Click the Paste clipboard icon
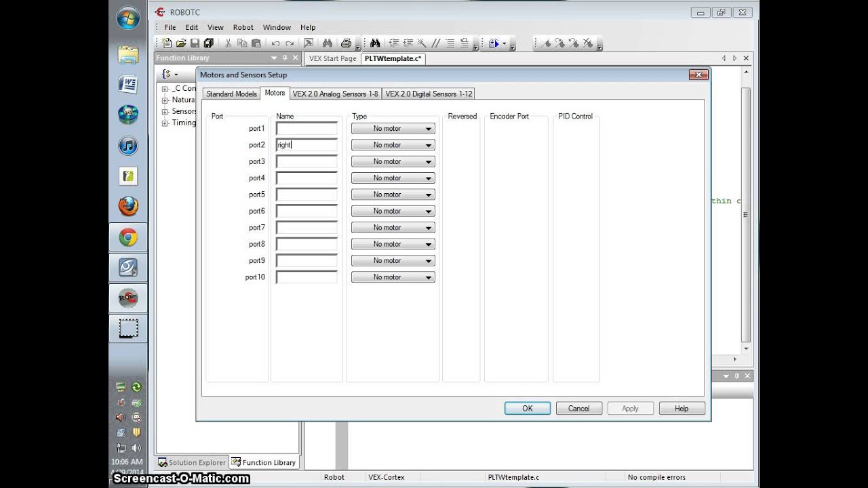The height and width of the screenshot is (488, 868). (x=256, y=43)
